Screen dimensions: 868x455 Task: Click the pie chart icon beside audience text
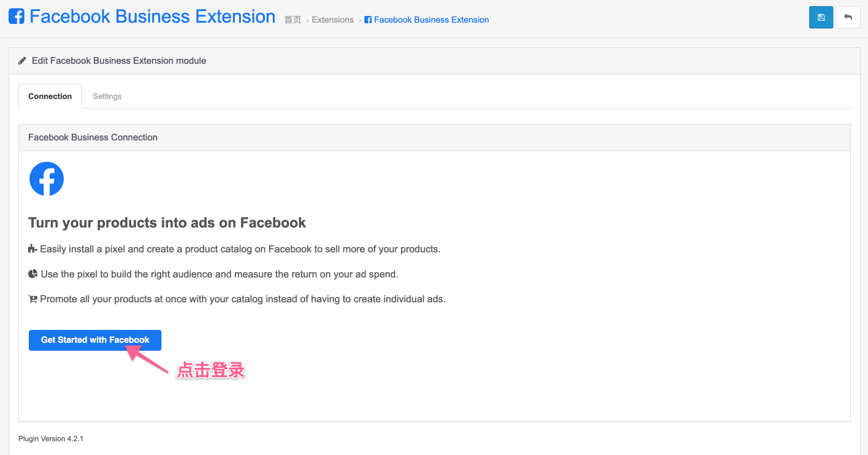click(x=33, y=274)
